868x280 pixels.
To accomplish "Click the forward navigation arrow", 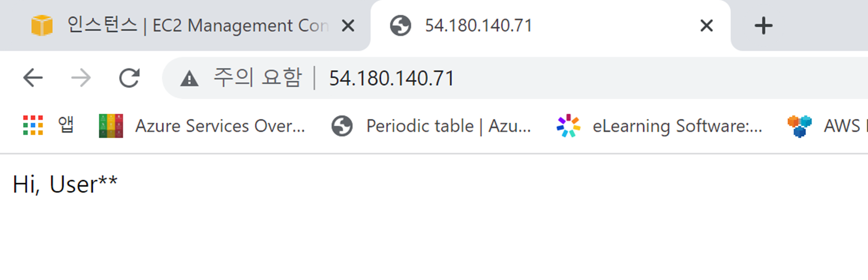I will (x=81, y=78).
